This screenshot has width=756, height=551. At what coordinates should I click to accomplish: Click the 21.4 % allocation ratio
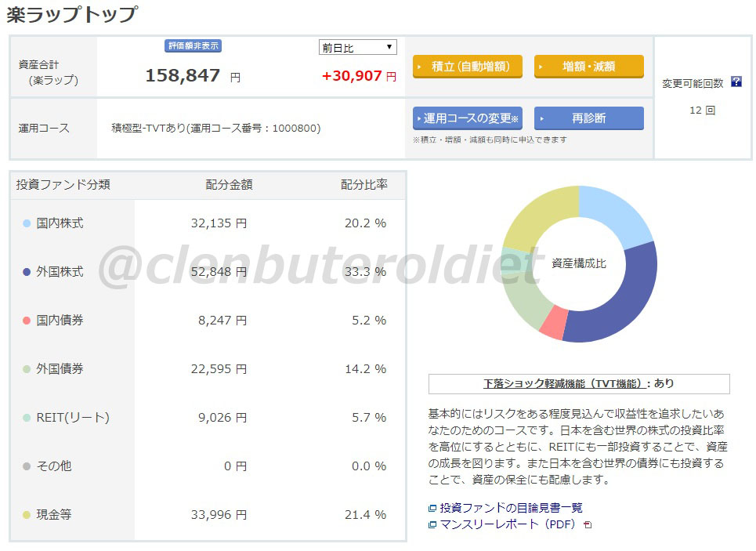[x=365, y=515]
